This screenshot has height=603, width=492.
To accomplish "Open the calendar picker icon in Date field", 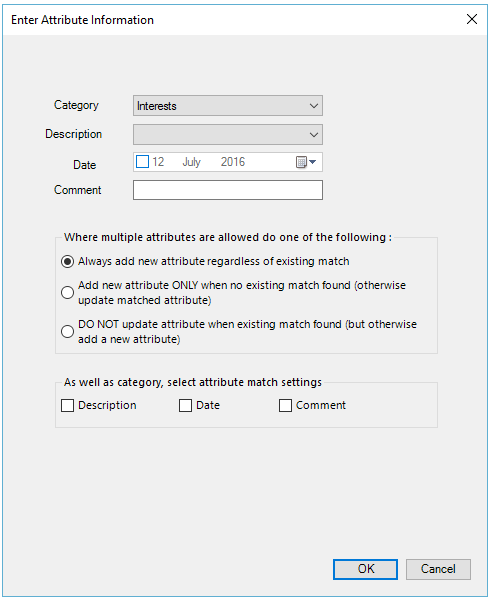I will click(306, 162).
